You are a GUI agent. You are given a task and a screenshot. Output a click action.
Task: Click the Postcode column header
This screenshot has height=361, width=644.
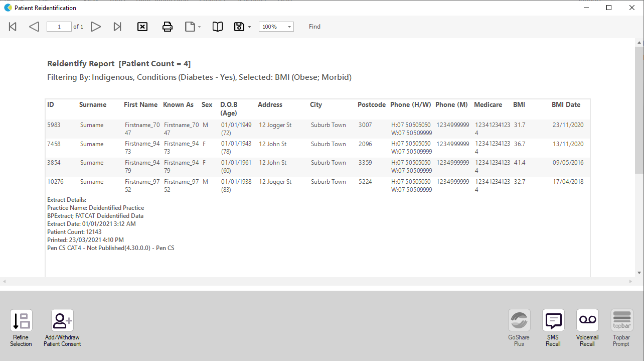point(372,105)
